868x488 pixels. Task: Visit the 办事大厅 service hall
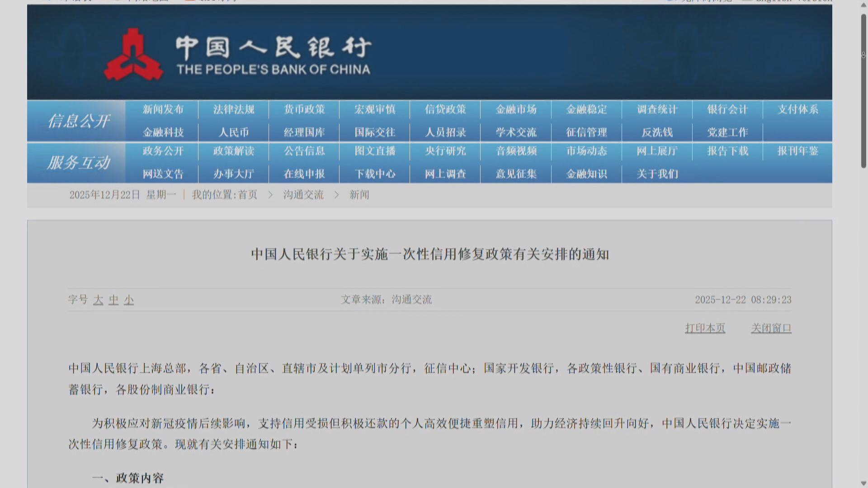coord(232,174)
